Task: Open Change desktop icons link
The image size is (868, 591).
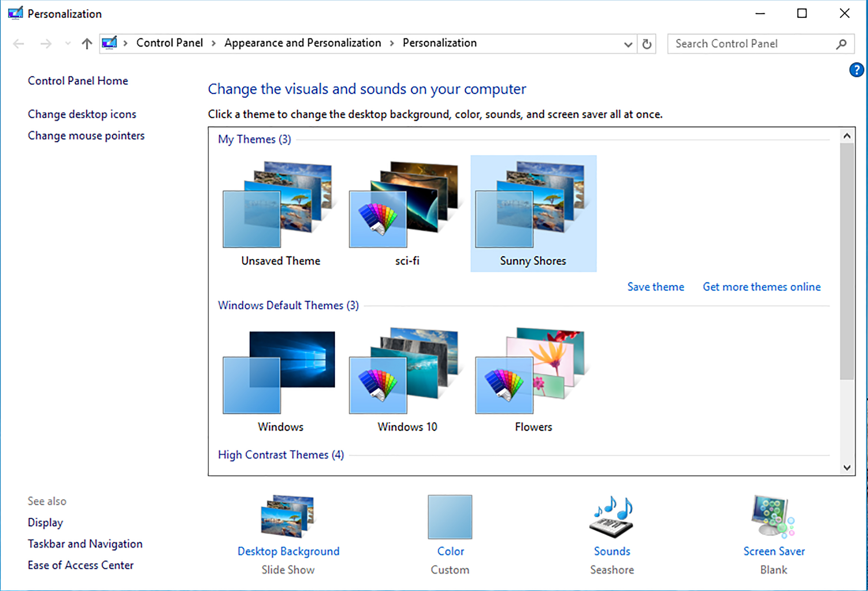Action: pos(82,114)
